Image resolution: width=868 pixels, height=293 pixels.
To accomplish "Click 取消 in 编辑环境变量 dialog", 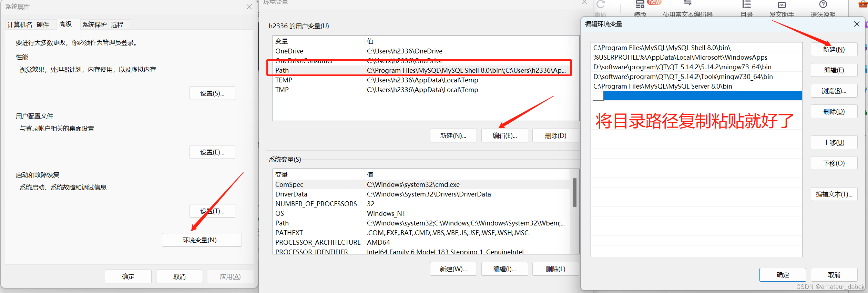I will click(834, 275).
